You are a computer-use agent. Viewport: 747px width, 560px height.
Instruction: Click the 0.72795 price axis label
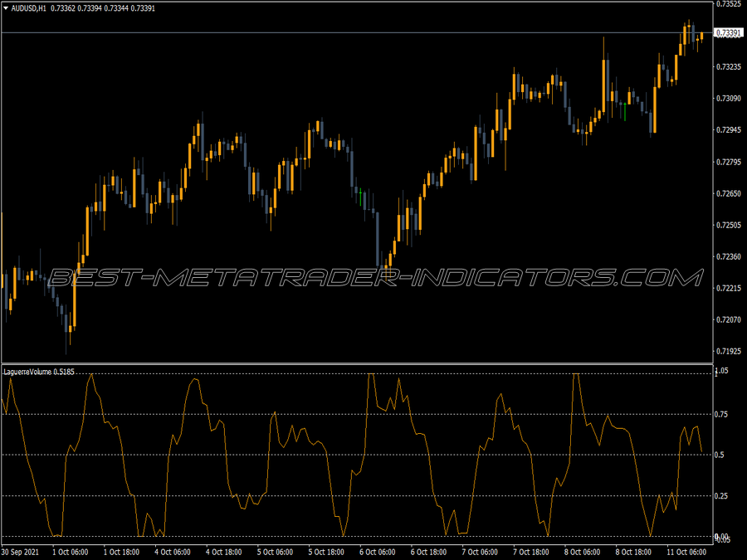pos(729,162)
